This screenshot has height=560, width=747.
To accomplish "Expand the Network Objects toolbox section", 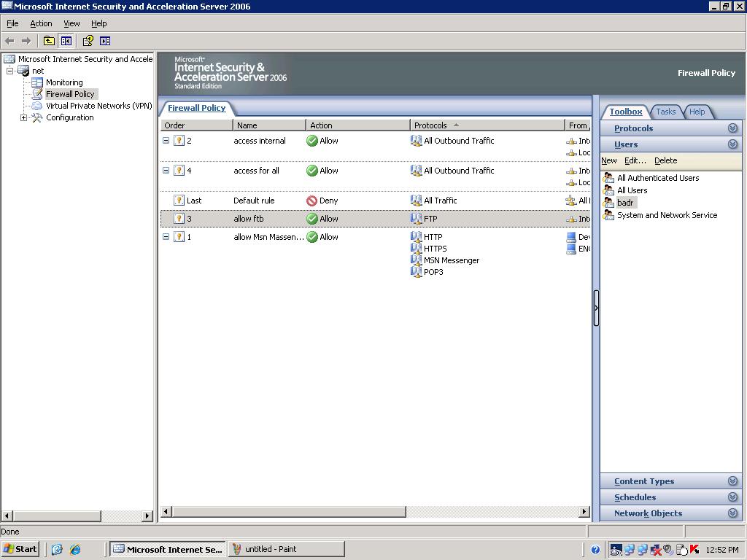I will tap(732, 513).
